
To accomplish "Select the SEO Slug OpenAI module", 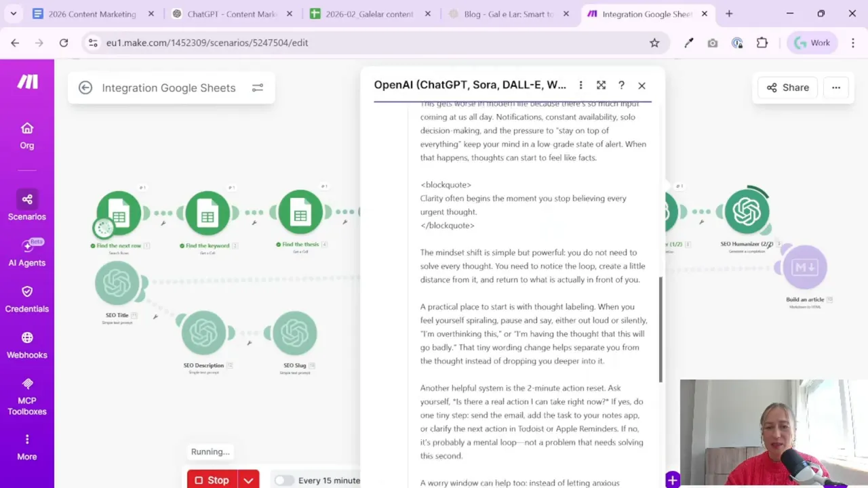I will (x=294, y=333).
